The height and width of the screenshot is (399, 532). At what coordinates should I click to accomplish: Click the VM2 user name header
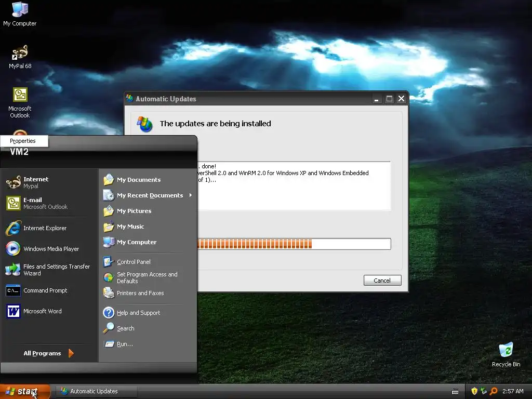click(19, 152)
